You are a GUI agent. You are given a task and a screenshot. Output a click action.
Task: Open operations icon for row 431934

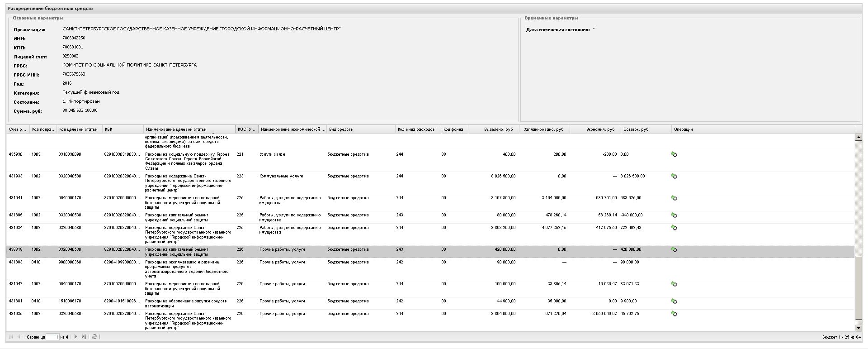674,228
